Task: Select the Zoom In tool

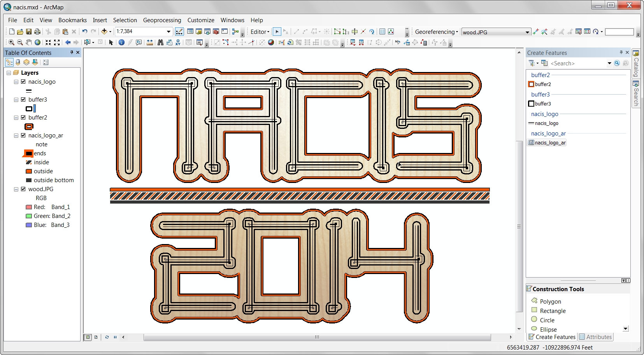Action: coord(11,42)
